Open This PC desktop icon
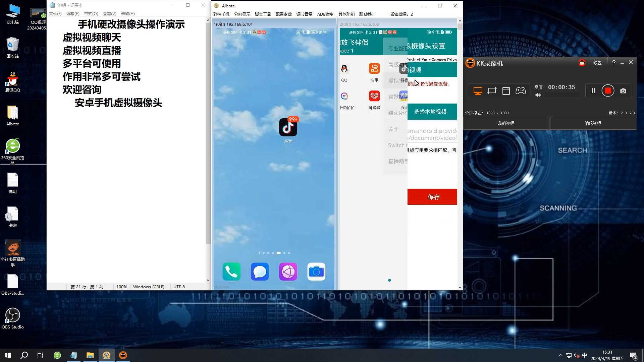644x362 pixels. click(13, 14)
